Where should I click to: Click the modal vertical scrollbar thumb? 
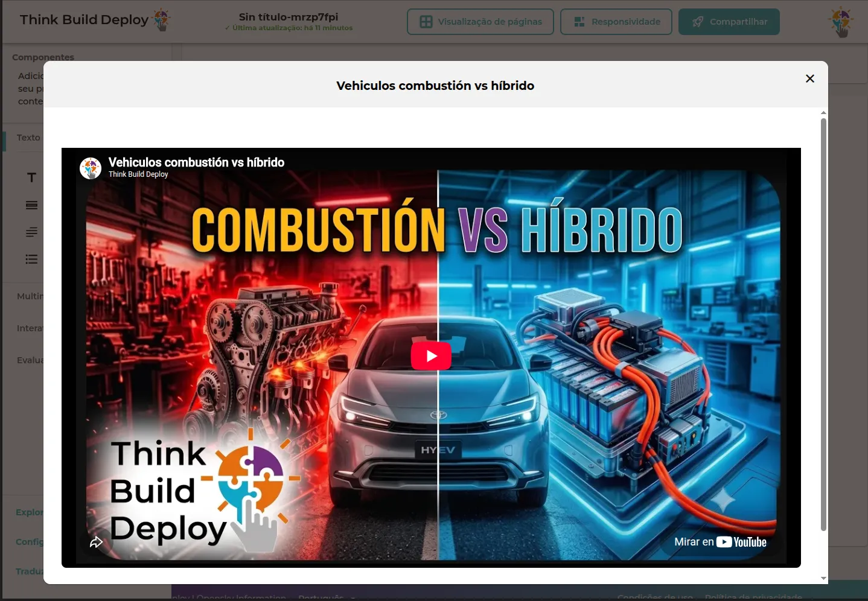coord(823,325)
